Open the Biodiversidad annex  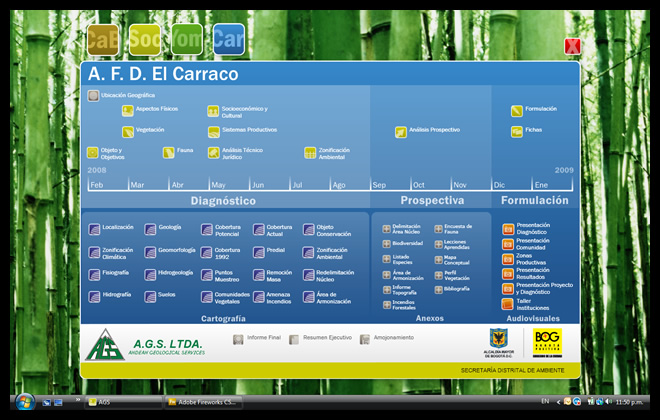[x=387, y=243]
